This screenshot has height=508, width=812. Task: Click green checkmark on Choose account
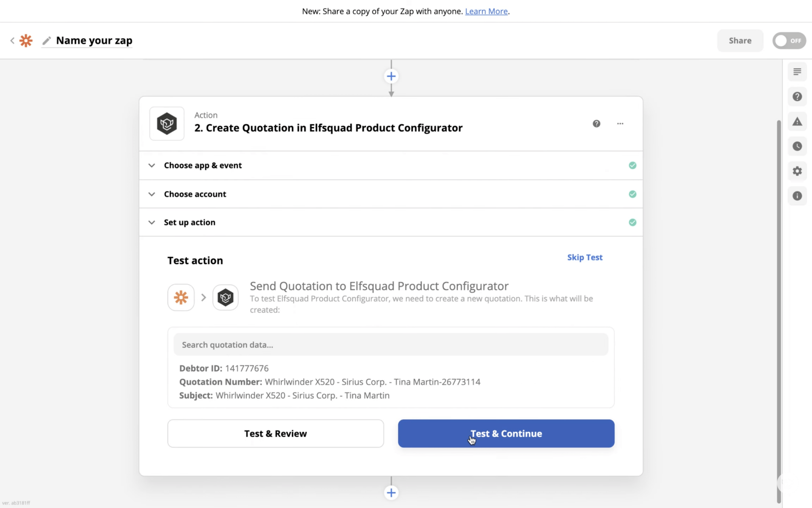tap(632, 194)
